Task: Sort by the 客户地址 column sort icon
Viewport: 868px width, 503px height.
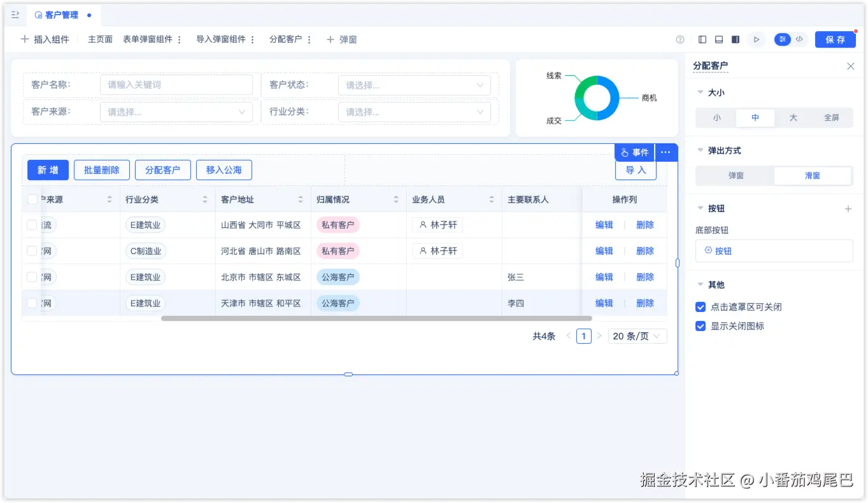Action: tap(301, 199)
